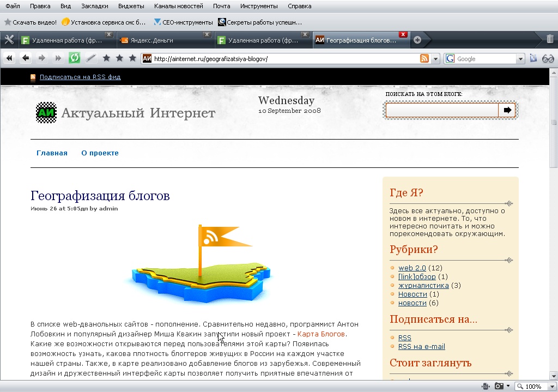
Task: Click the Google search field
Action: [486, 59]
